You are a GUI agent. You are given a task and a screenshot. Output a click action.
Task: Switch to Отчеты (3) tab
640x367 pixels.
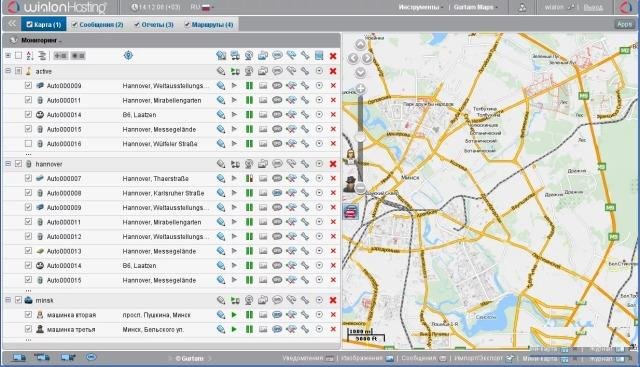pos(154,24)
